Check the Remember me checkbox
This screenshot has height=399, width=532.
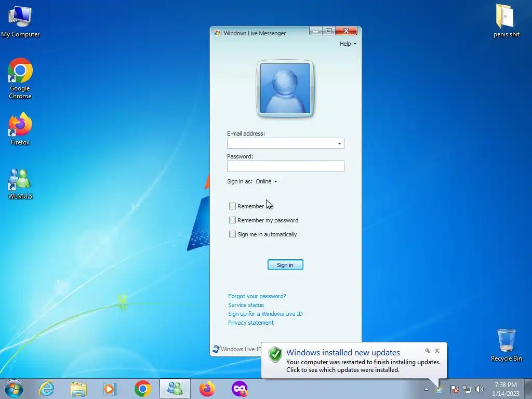tap(232, 206)
